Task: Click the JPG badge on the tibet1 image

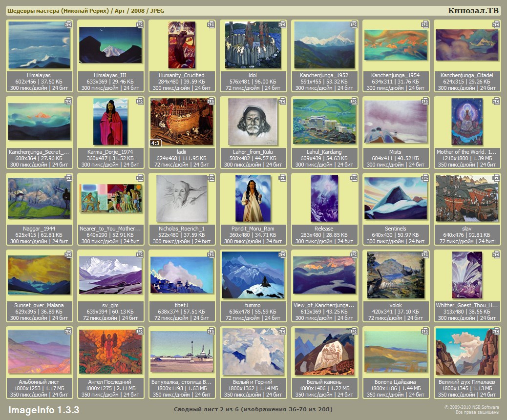Action: pos(211,254)
